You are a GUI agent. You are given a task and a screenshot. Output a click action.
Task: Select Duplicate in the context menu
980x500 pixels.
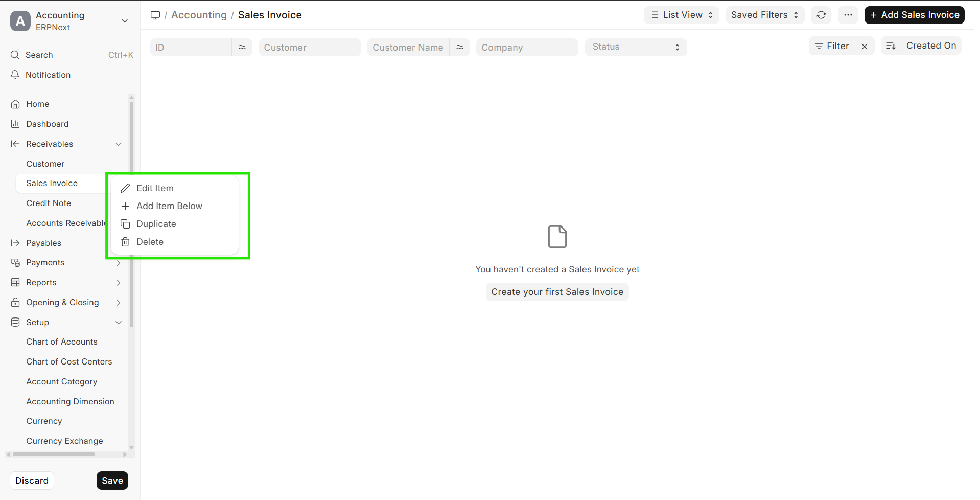tap(156, 224)
